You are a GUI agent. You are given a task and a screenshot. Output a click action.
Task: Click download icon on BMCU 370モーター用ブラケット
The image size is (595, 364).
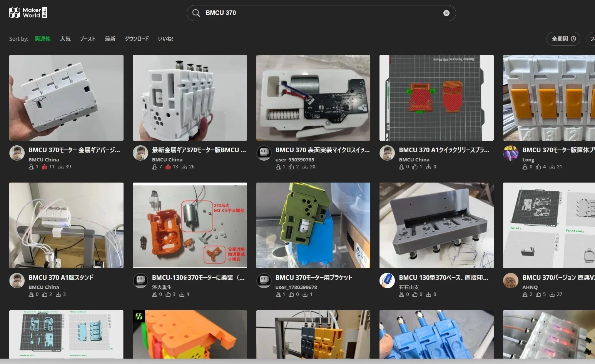(x=305, y=294)
